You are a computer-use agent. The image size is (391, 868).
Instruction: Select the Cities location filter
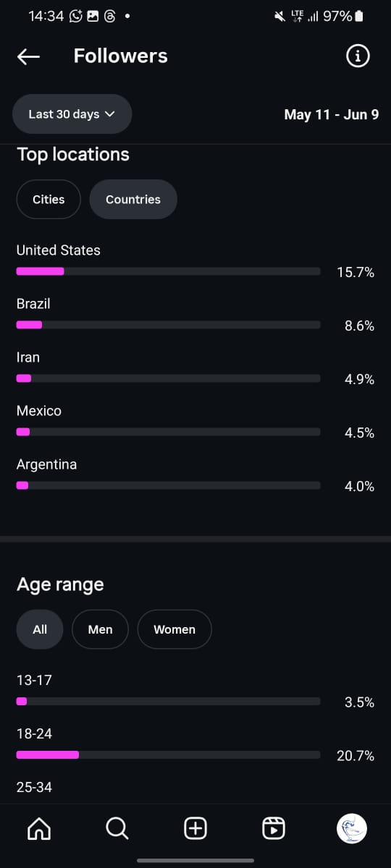pos(49,199)
